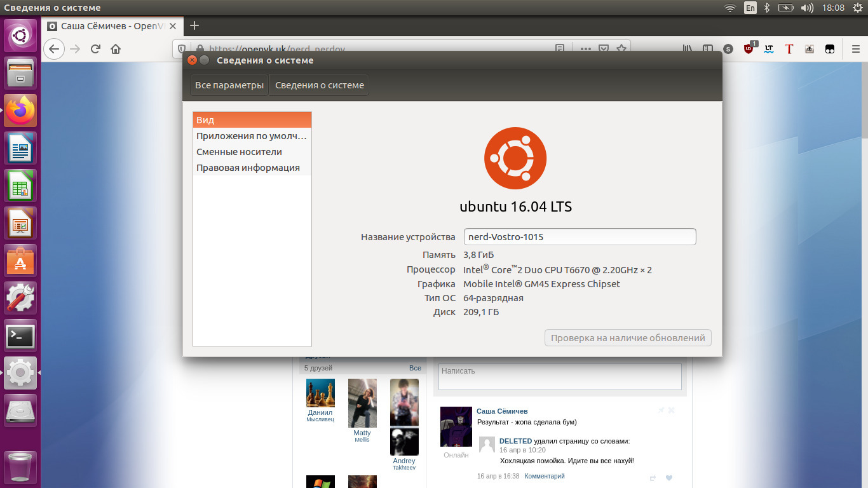Launch LibreOffice Impress from the dock
Screen dimensions: 868x488
coord(21,223)
